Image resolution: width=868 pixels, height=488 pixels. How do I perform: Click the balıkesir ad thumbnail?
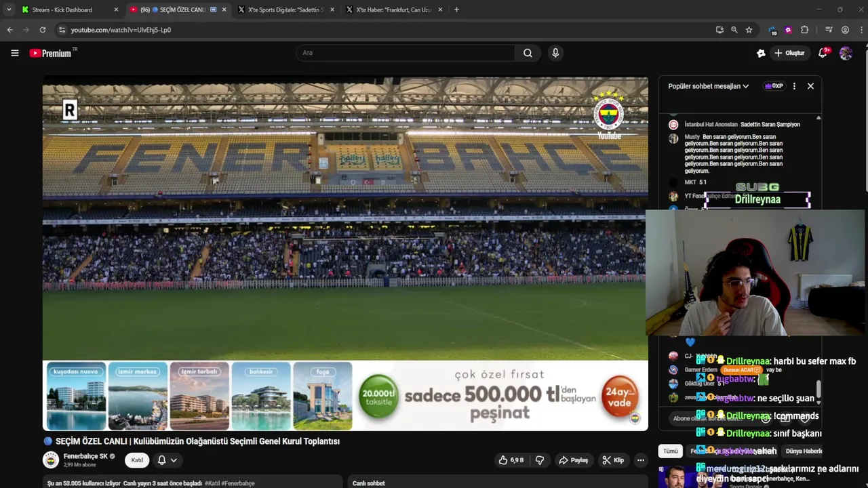click(x=261, y=396)
